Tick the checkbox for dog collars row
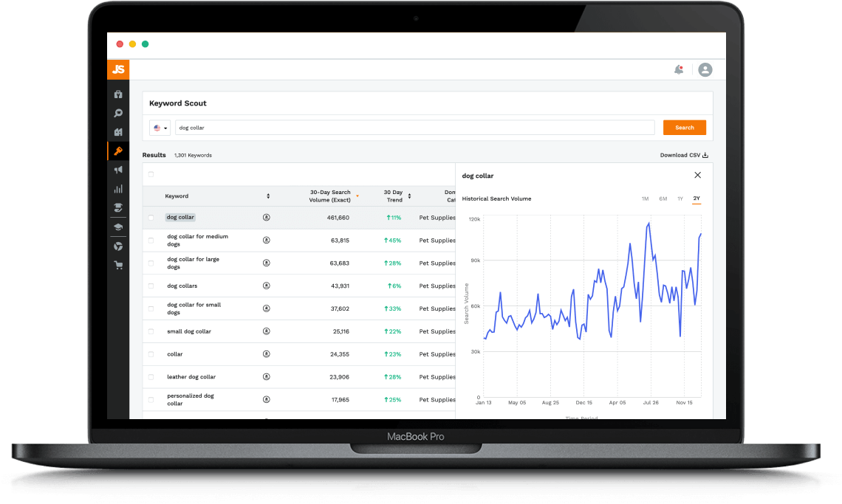The image size is (842, 504). [x=151, y=286]
